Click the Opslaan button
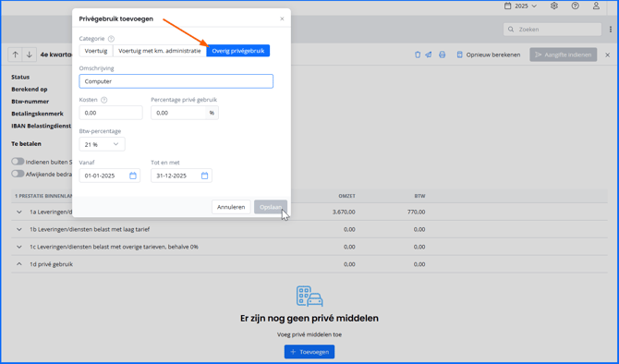The image size is (619, 364). pos(271,207)
